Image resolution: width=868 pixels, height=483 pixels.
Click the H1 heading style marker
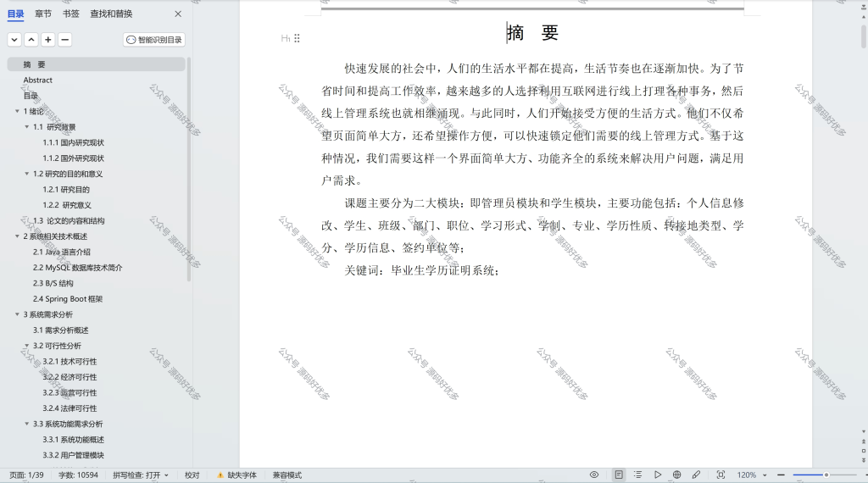pyautogui.click(x=285, y=38)
